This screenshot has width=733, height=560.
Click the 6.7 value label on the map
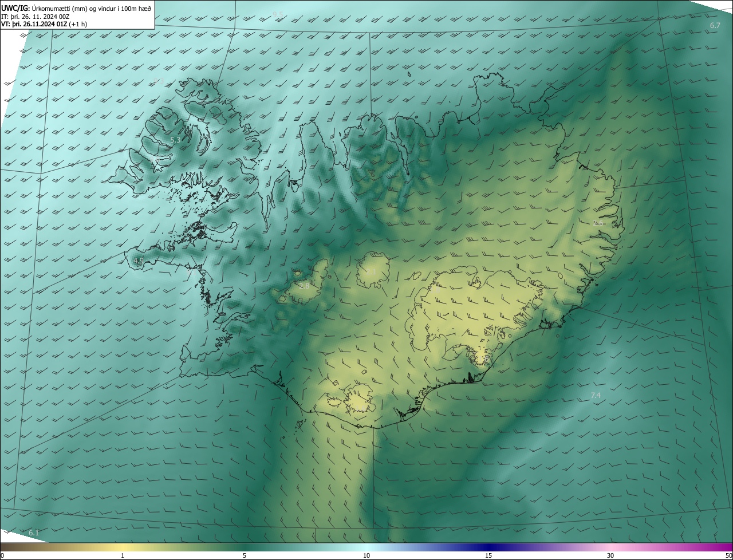(x=715, y=26)
